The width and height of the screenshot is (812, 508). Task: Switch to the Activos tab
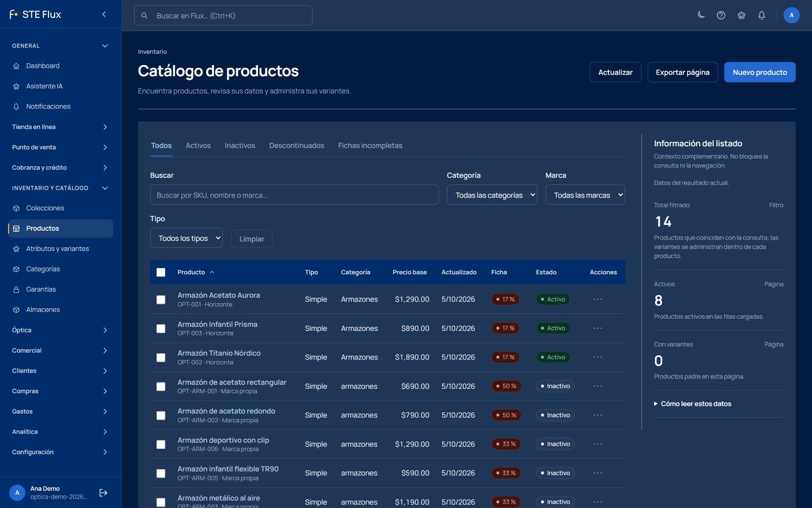coord(198,146)
